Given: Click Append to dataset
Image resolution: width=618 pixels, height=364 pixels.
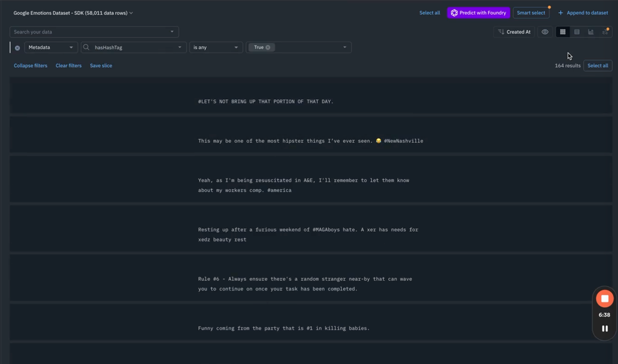Looking at the screenshot, I should click(583, 13).
